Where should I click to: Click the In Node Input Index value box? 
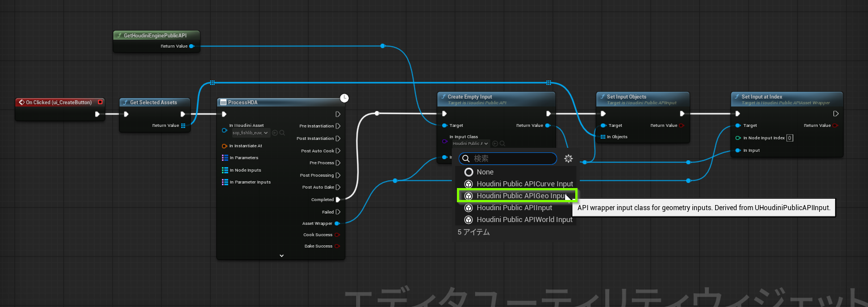point(789,138)
